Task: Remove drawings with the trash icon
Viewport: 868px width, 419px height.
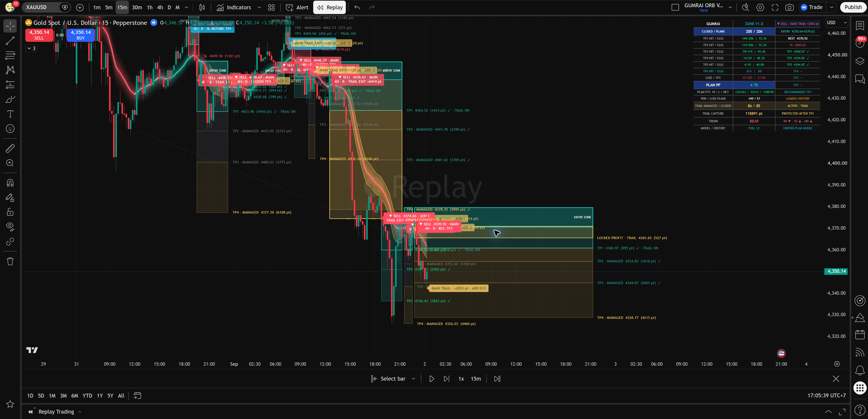Action: coord(10,261)
